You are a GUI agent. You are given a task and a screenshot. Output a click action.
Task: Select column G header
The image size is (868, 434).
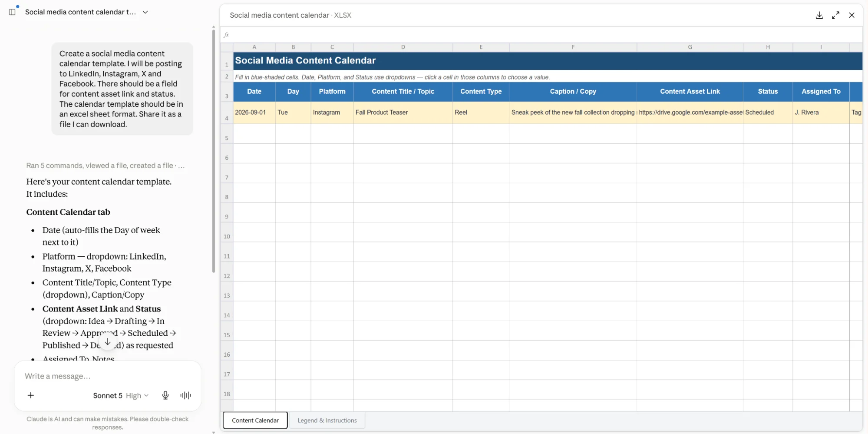[690, 47]
